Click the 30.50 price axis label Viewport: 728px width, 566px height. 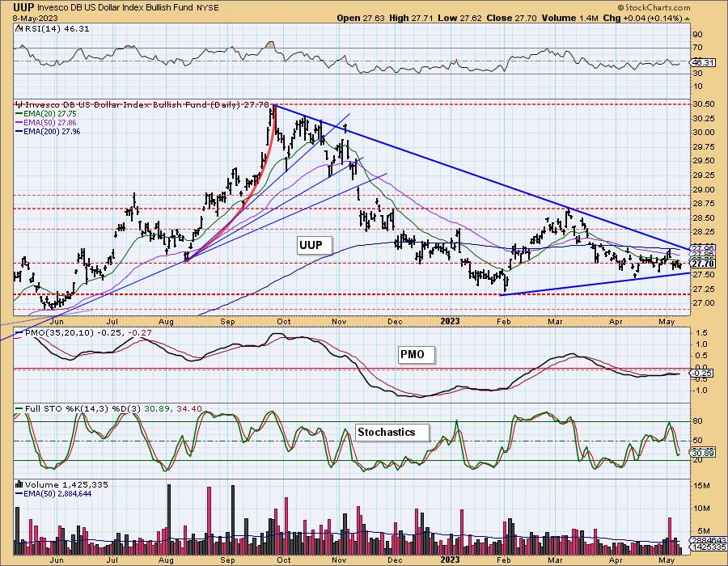point(704,104)
